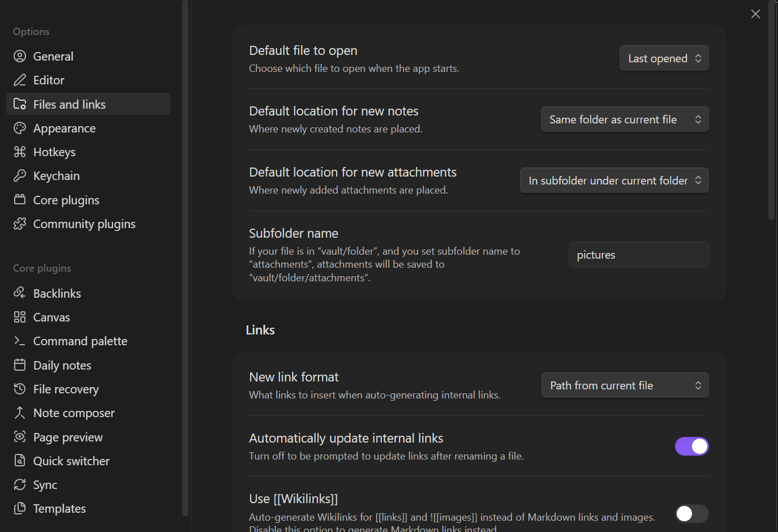Click the Command palette terminal icon
Image resolution: width=778 pixels, height=532 pixels.
coord(20,341)
